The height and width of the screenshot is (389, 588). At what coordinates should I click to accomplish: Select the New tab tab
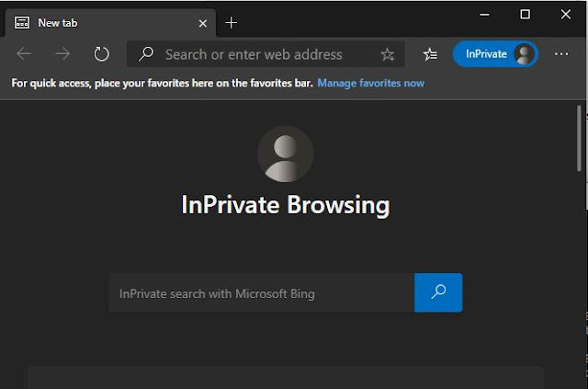pos(110,23)
